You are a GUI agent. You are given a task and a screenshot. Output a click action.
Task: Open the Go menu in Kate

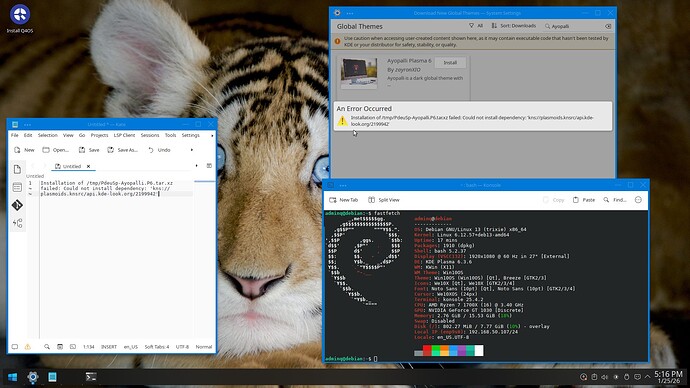pyautogui.click(x=82, y=135)
